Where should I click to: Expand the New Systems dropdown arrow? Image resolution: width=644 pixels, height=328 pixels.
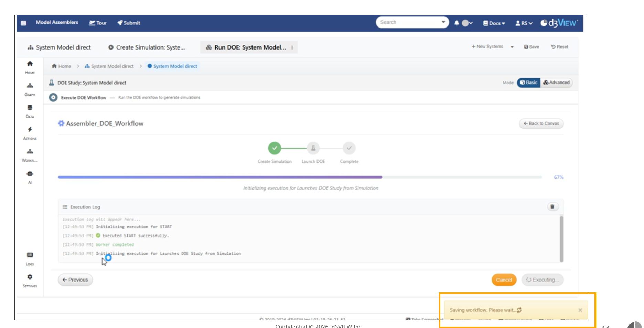coord(512,47)
